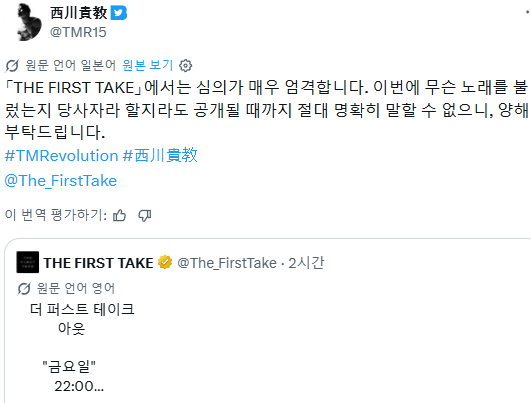Open @The_FirstTake handle in quoted tweet
The width and height of the screenshot is (531, 403).
pos(227,263)
